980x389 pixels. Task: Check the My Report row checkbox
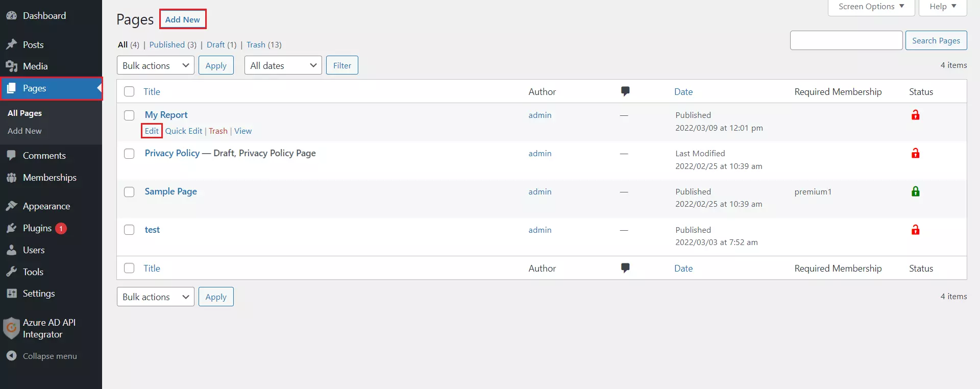coord(129,115)
